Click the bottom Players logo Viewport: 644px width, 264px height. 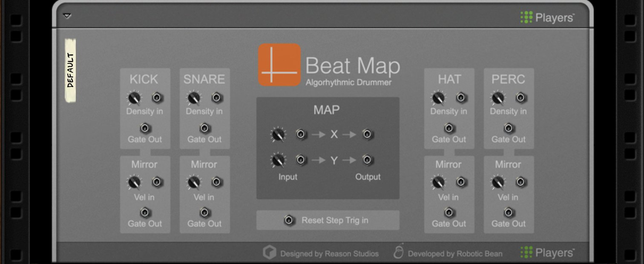(x=547, y=253)
